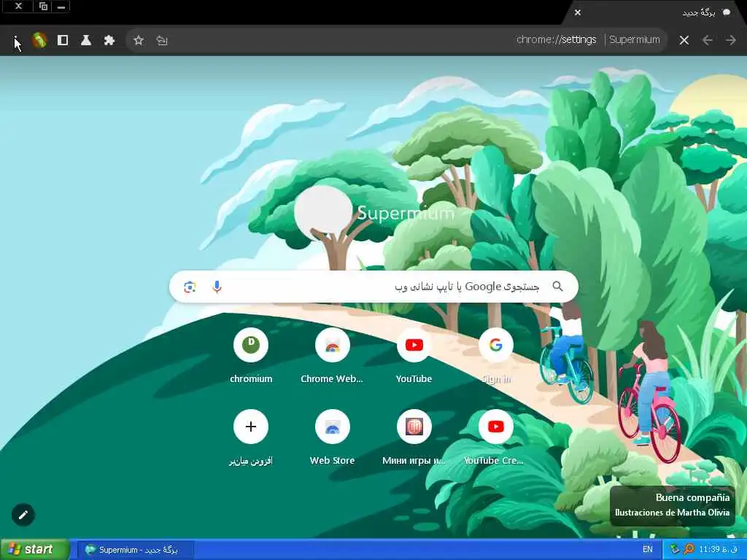Add a new shortcut with plus tile
Viewport: 747px width, 560px height.
point(251,437)
